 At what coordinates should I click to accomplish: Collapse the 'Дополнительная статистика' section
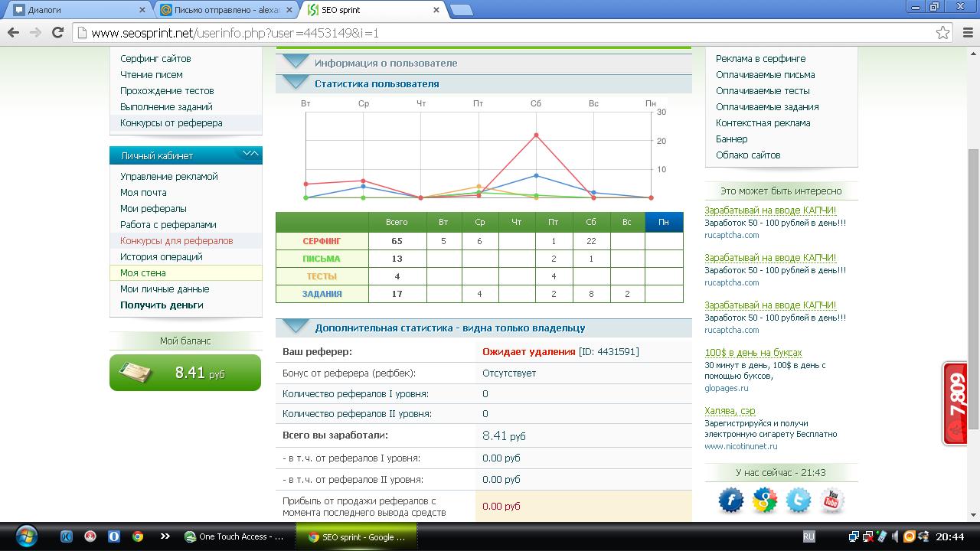pyautogui.click(x=296, y=328)
